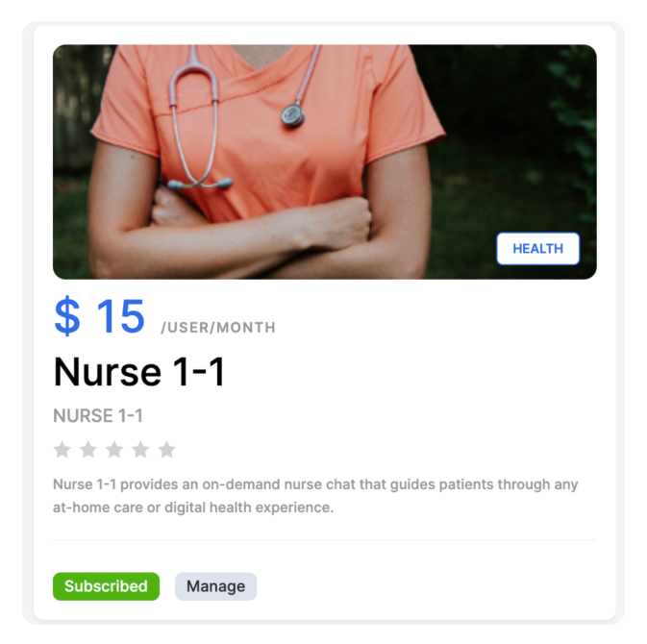Image resolution: width=647 pixels, height=644 pixels.
Task: Click "at-home care or digital health experience" text
Action: coord(193,508)
